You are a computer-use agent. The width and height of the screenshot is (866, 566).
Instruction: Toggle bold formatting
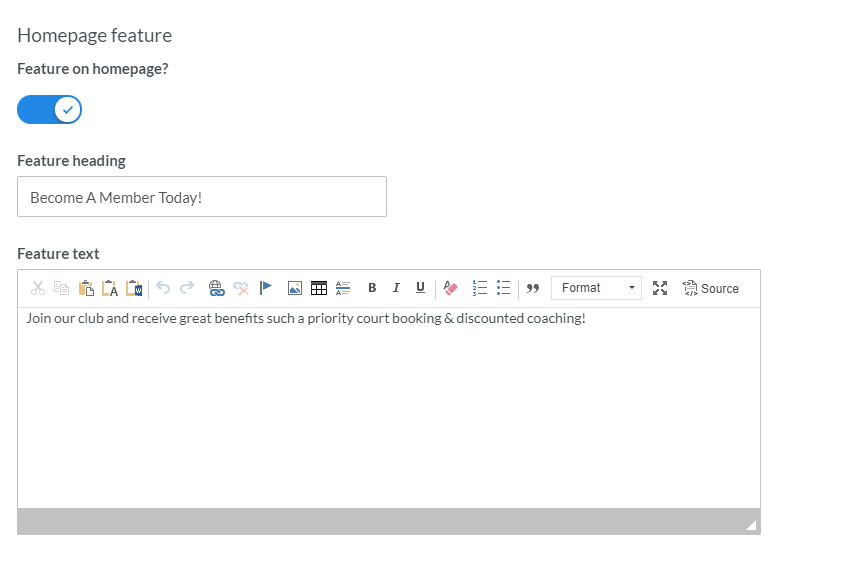point(372,288)
